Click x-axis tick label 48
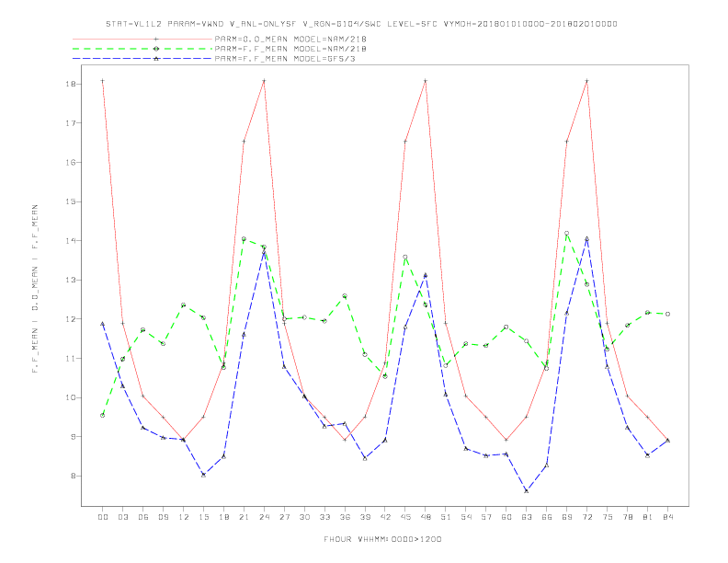This screenshot has width=728, height=563. click(426, 517)
